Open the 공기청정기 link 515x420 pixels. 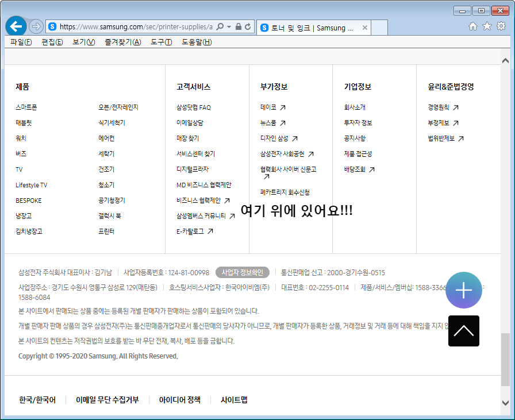112,201
